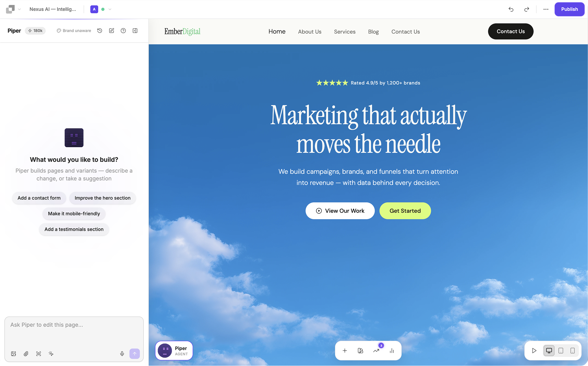Send the prompt with the arrow button
This screenshot has width=588, height=366.
pyautogui.click(x=135, y=354)
